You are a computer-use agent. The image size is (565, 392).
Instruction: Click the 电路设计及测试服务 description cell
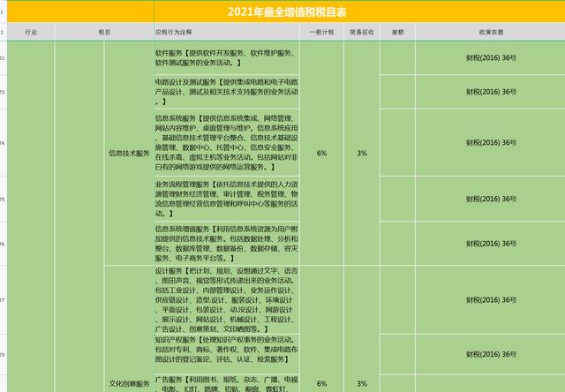pyautogui.click(x=227, y=92)
